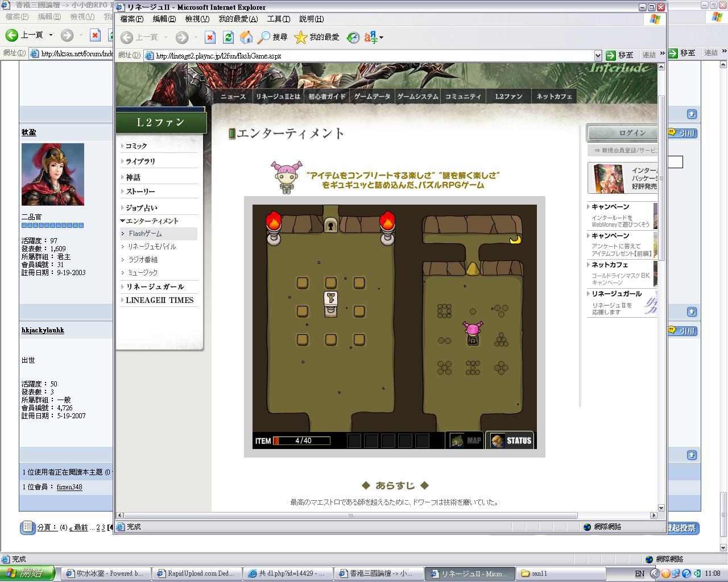The image size is (728, 582).
Task: Open 編輯(E) menu in front IE window
Action: [164, 19]
